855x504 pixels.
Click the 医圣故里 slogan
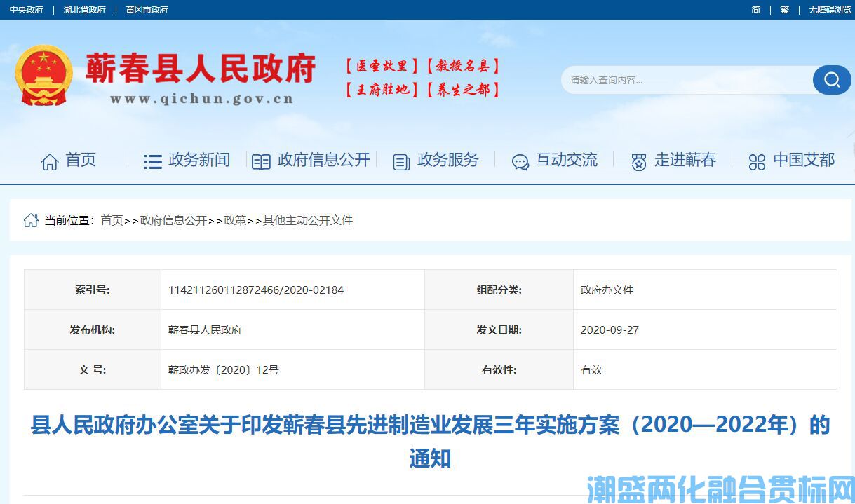pos(382,67)
